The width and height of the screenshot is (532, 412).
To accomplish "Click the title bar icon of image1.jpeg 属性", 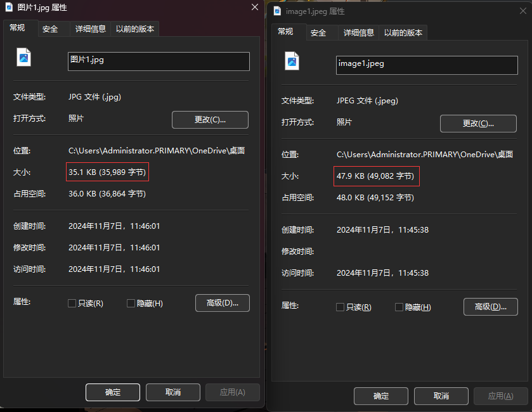I will pos(276,11).
